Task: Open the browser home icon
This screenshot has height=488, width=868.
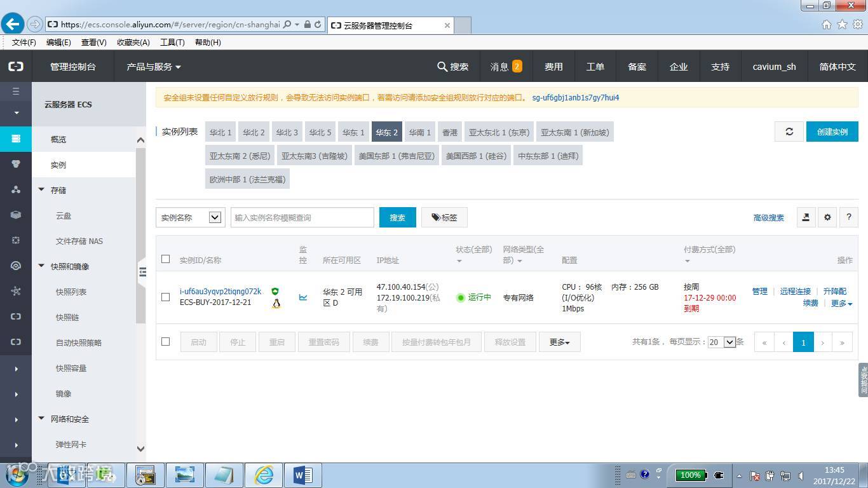Action: (827, 24)
